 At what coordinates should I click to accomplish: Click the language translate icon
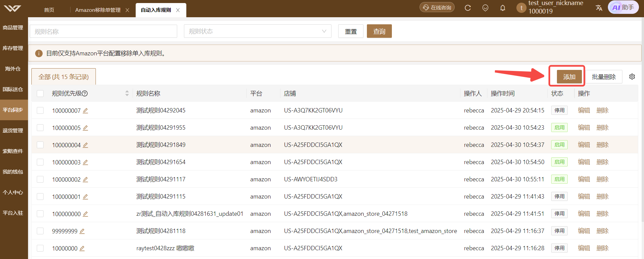(x=599, y=8)
